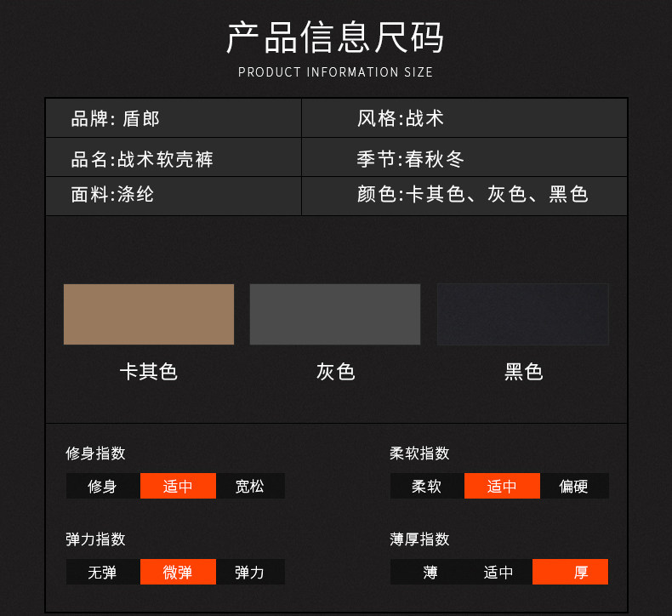This screenshot has width=672, height=616.
Task: Click the 品名:战术软壳裤 product name cell
Action: (x=174, y=157)
